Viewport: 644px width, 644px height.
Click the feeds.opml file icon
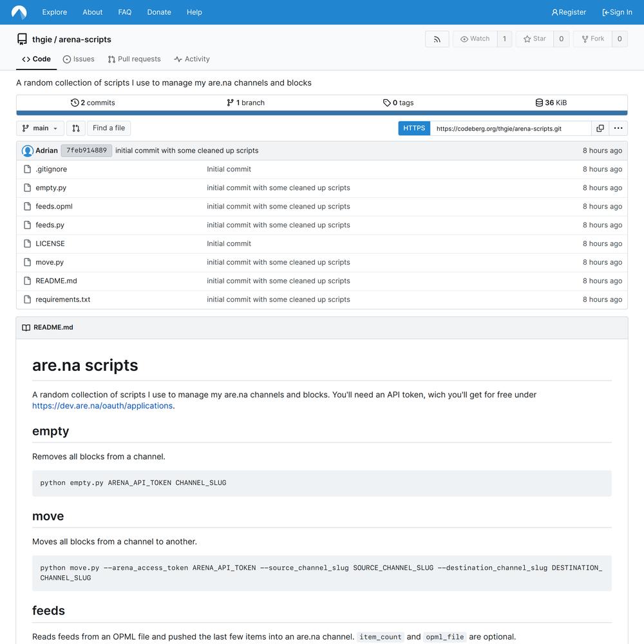pos(28,206)
